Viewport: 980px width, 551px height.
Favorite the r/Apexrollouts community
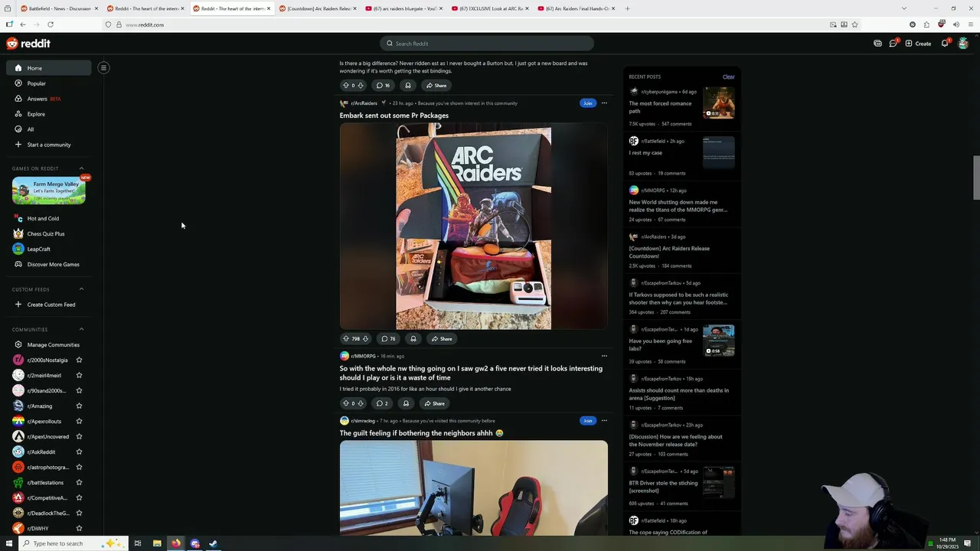[x=79, y=421]
